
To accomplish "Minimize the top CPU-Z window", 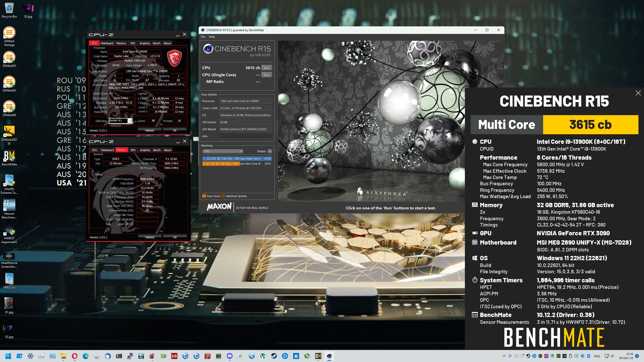I will [x=178, y=35].
